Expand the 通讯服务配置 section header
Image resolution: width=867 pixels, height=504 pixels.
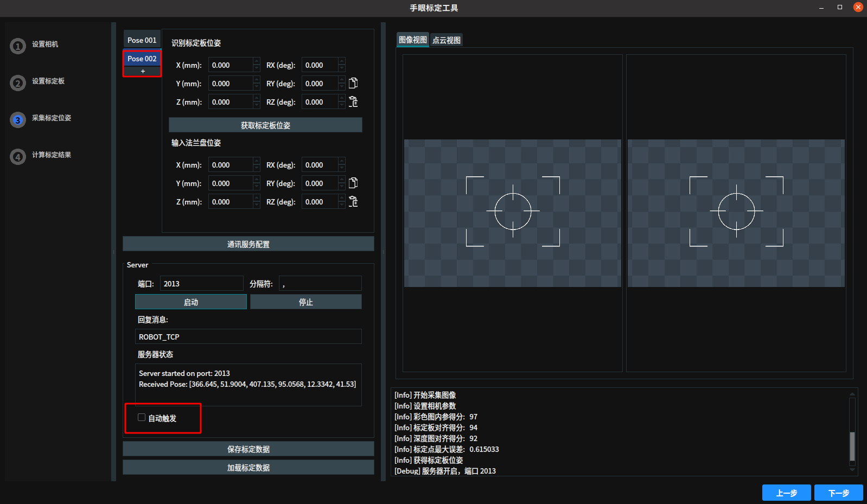pos(248,244)
